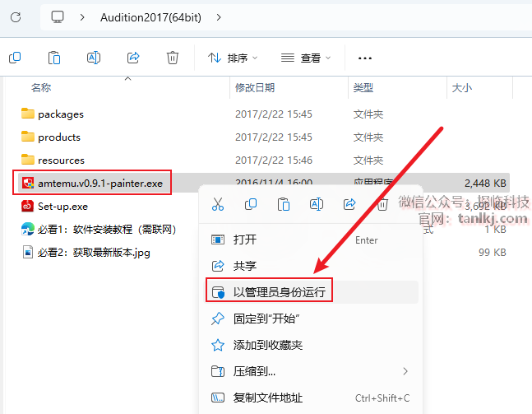532x414 pixels.
Task: Click the toolbar Copy icon
Action: tap(15, 58)
